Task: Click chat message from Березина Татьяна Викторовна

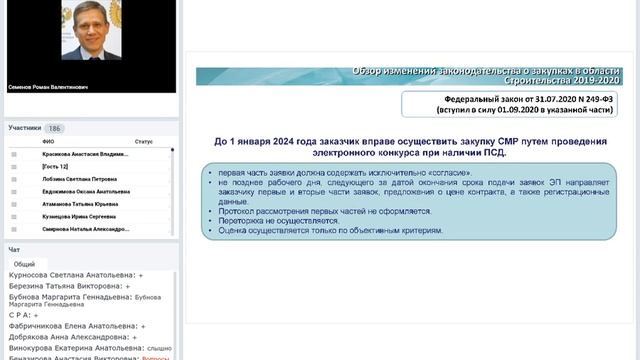Action: click(x=69, y=286)
